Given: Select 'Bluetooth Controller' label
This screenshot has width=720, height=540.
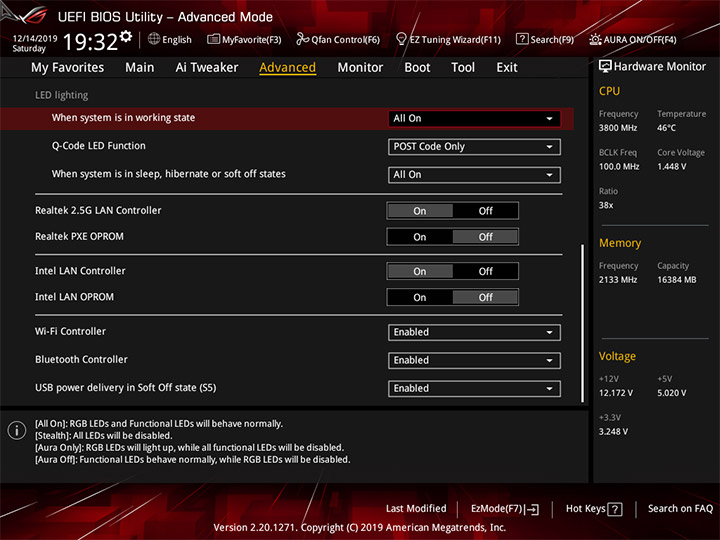Looking at the screenshot, I should pos(81,359).
